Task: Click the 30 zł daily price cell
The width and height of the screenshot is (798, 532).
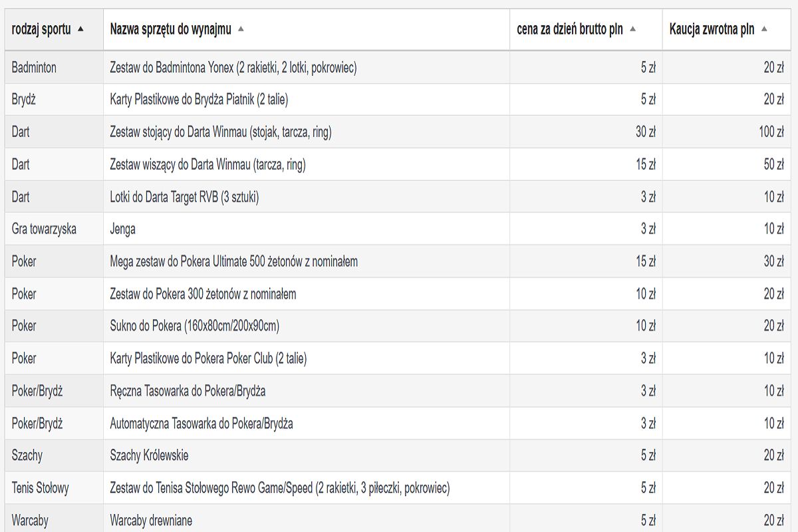Action: 645,132
